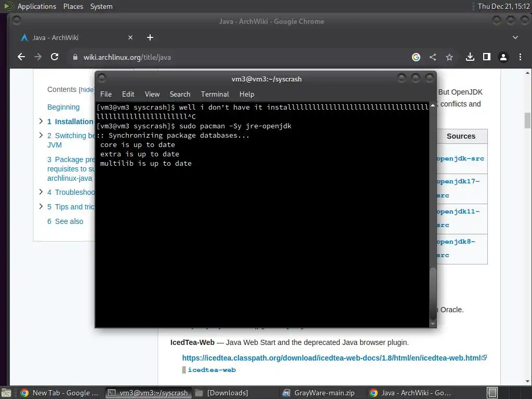The image size is (532, 399).
Task: Click the padlock site info icon
Action: pos(75,57)
